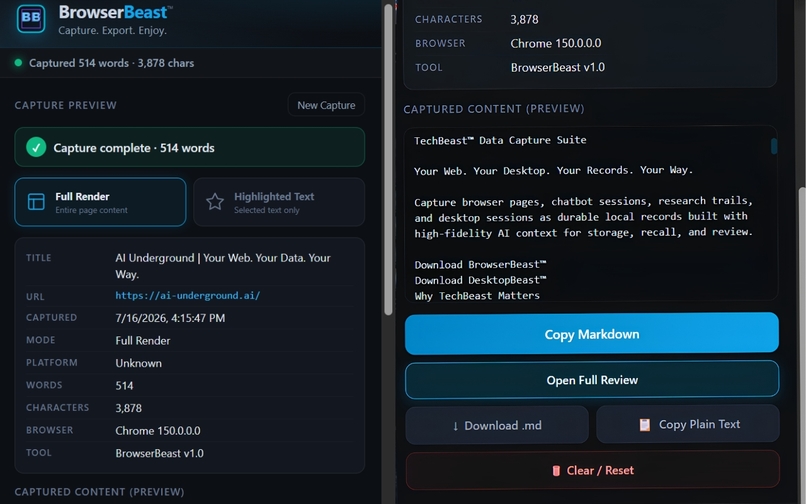Click the CAPTURE PREVIEW heading

66,105
